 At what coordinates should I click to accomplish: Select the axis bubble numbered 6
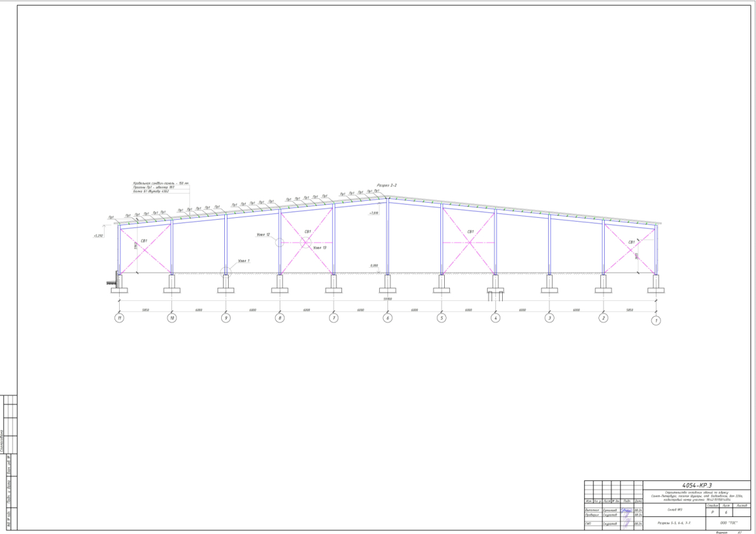coord(387,319)
